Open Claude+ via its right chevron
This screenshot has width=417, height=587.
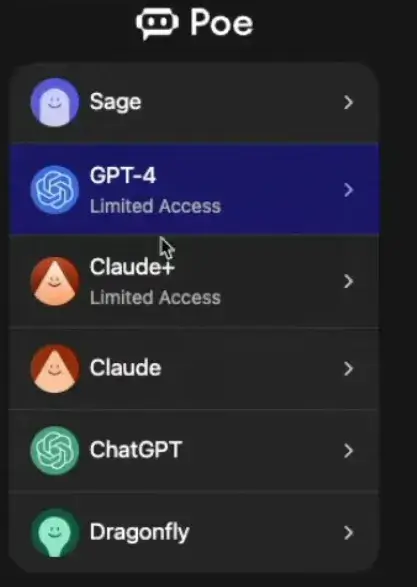(348, 281)
